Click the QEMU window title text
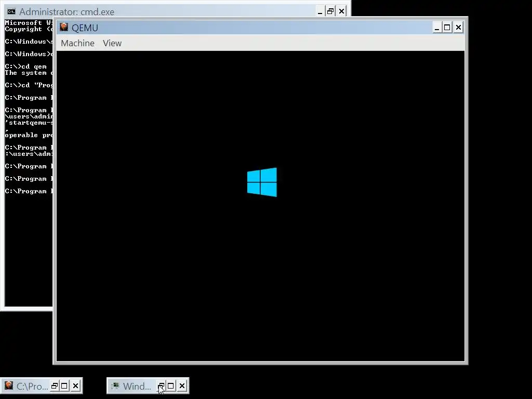This screenshot has width=532, height=399. [x=85, y=28]
